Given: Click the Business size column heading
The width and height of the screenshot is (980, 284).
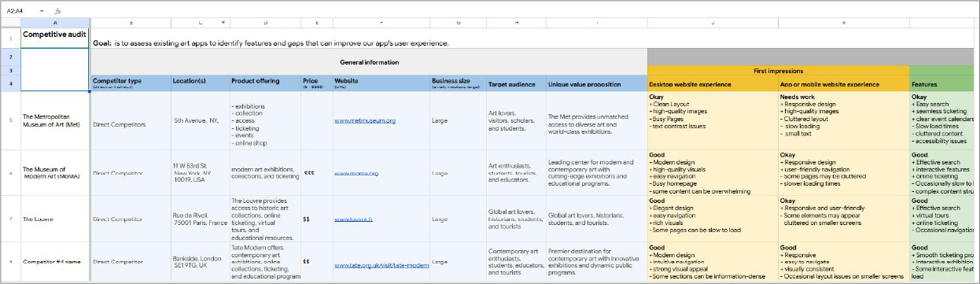Looking at the screenshot, I should 458,83.
